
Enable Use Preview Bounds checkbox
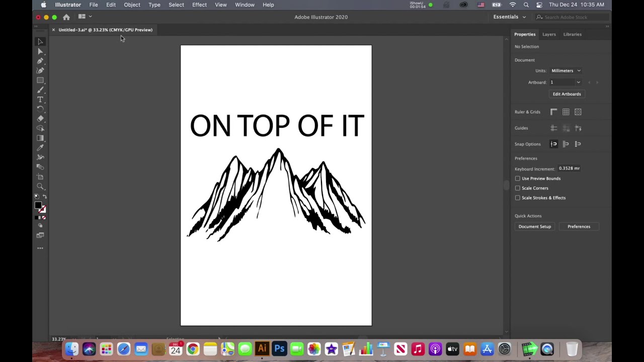[x=517, y=178]
